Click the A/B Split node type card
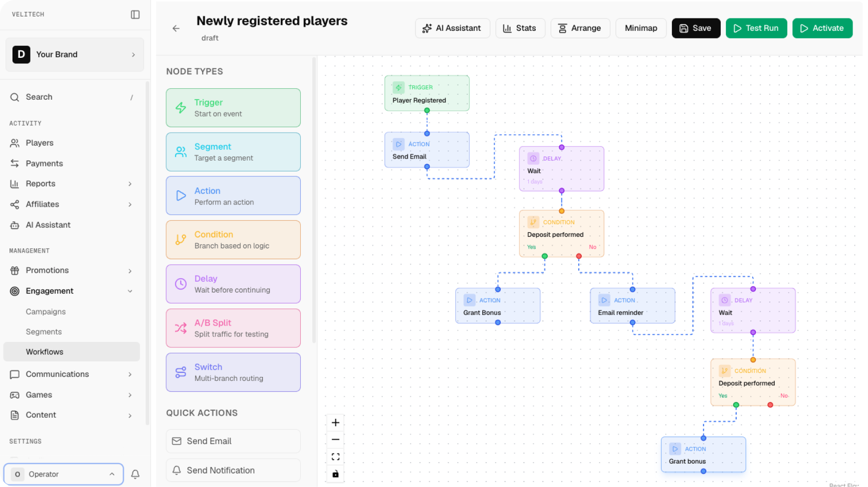 tap(233, 328)
